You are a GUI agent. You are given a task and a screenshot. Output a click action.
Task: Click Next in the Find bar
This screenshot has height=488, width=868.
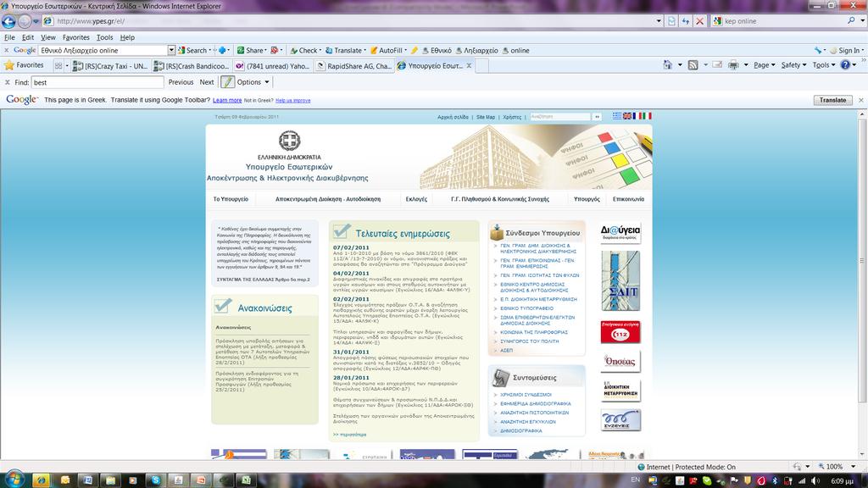coord(207,82)
